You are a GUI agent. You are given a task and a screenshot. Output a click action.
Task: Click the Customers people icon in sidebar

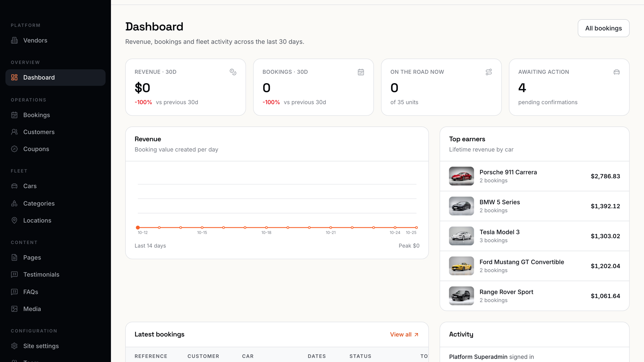(x=14, y=132)
